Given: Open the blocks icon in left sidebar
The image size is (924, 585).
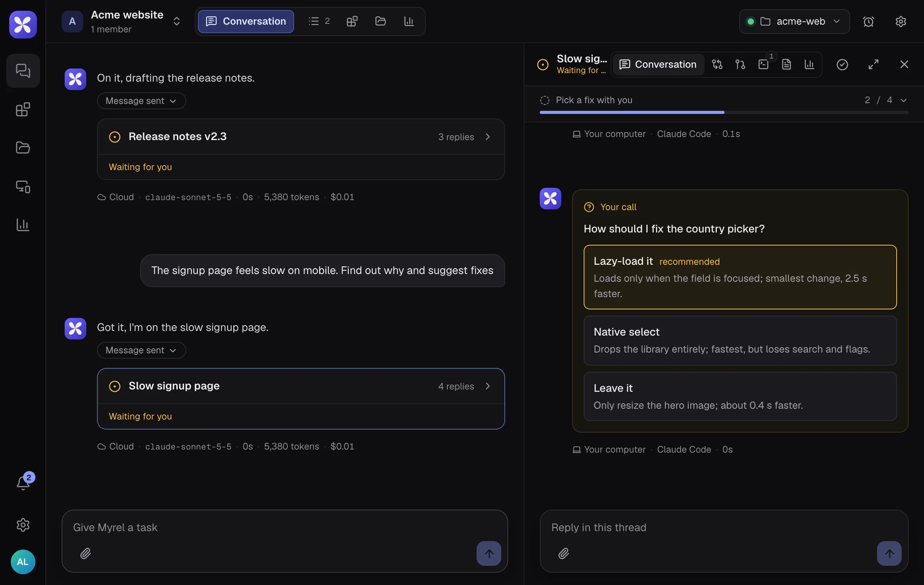Looking at the screenshot, I should click(x=23, y=109).
